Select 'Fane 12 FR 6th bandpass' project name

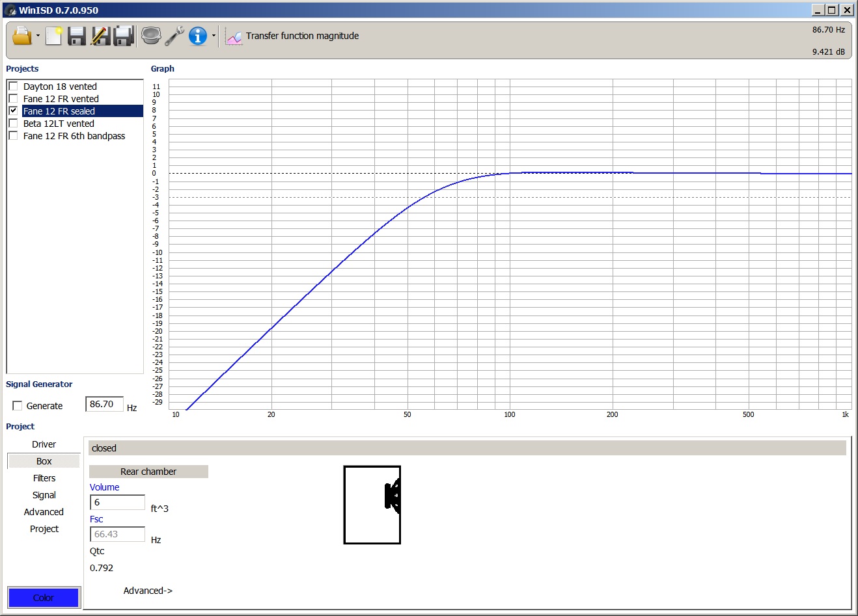tap(74, 136)
